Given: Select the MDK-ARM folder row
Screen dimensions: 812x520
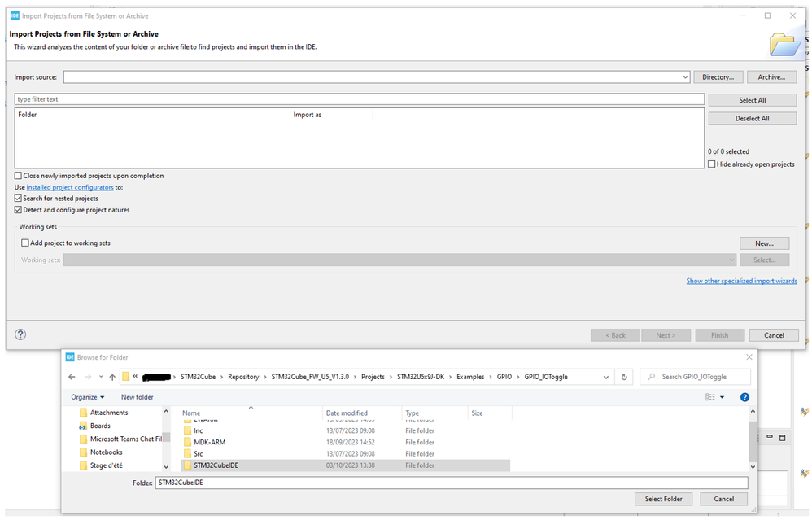Looking at the screenshot, I should point(346,443).
